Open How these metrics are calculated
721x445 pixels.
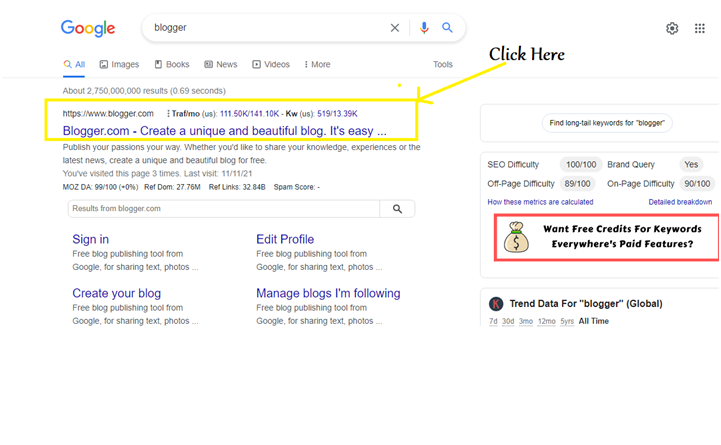pyautogui.click(x=540, y=202)
